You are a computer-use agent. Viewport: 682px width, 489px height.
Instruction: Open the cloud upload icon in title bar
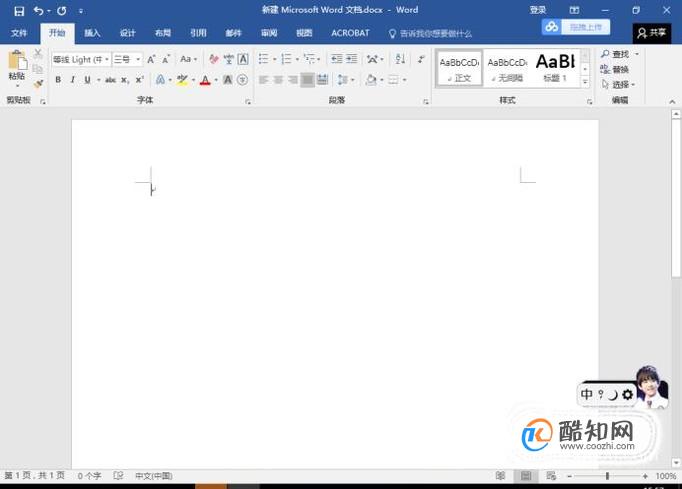pos(552,27)
